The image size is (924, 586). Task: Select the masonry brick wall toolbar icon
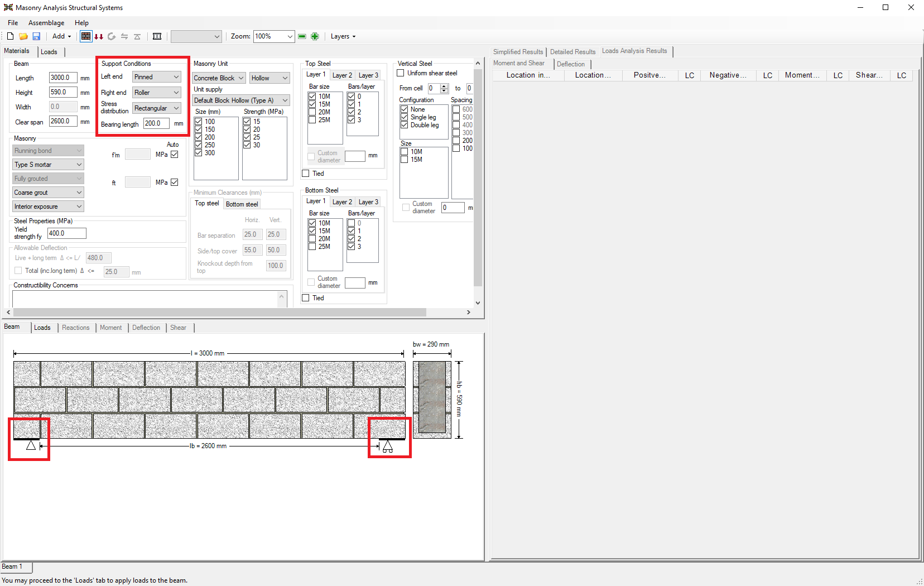85,36
